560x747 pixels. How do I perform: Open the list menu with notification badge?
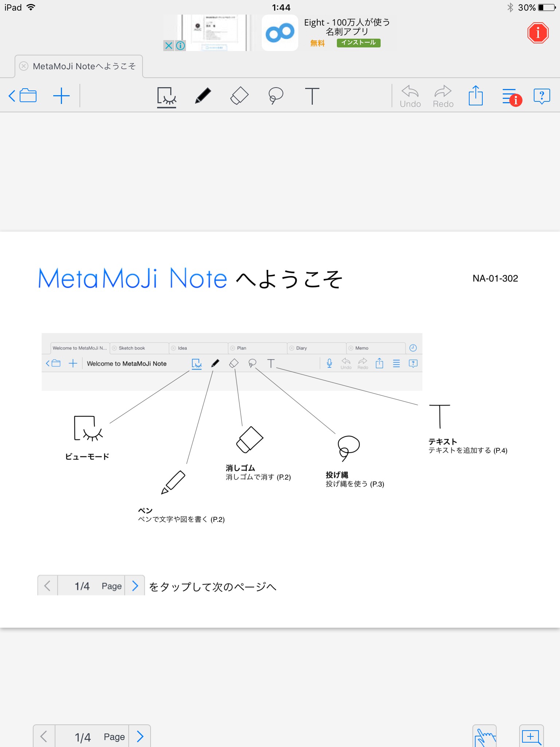[510, 97]
